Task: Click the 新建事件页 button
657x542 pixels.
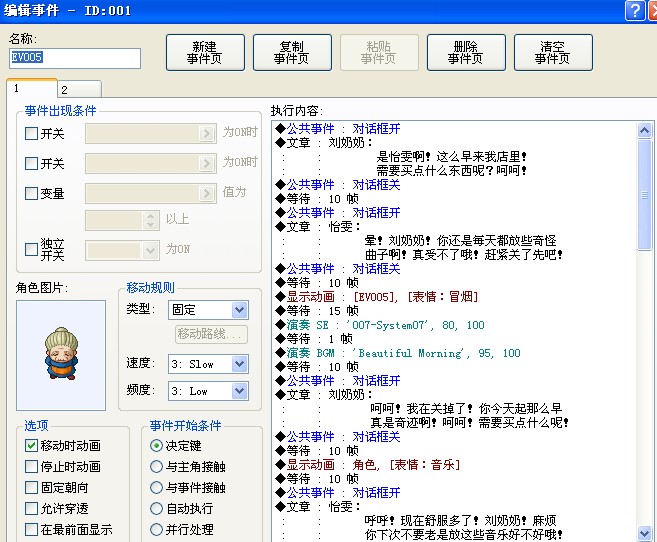Action: [205, 52]
